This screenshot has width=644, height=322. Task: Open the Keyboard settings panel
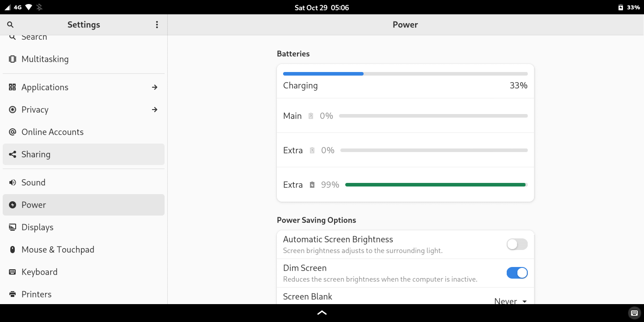(39, 272)
